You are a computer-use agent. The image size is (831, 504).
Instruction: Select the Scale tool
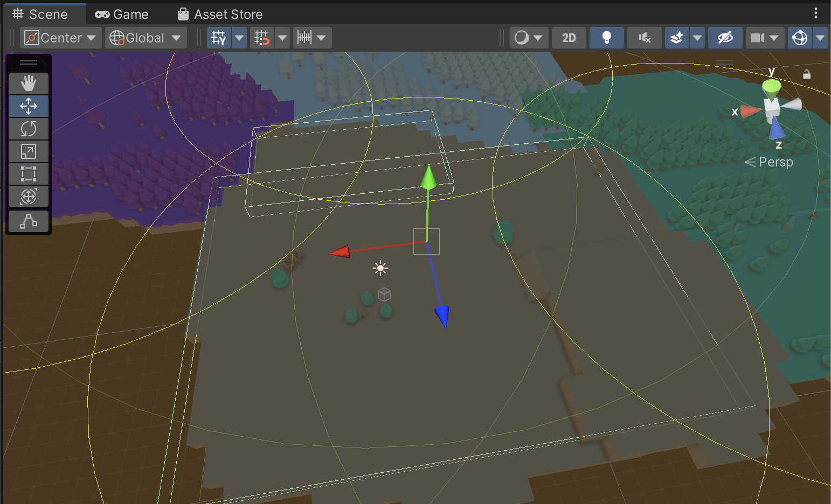[29, 151]
